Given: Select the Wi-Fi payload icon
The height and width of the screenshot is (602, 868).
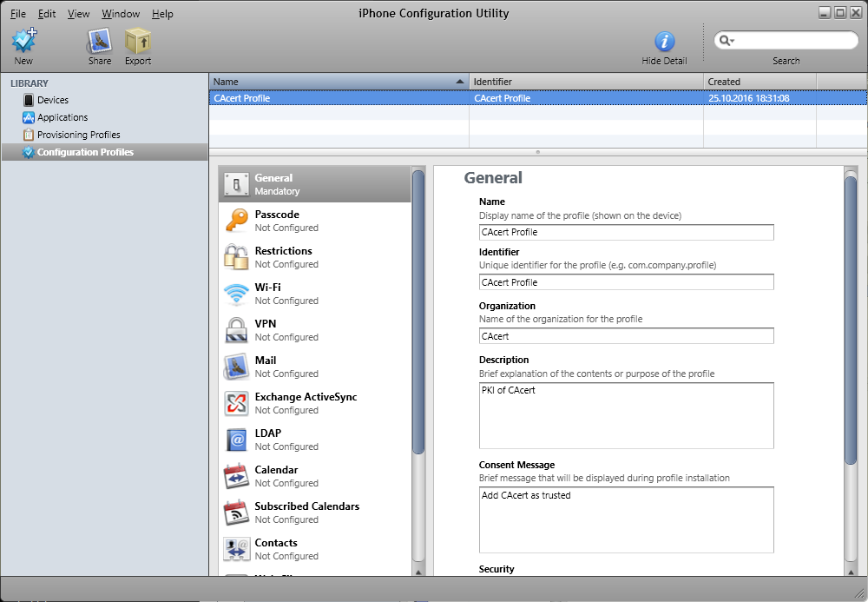Looking at the screenshot, I should 236,294.
